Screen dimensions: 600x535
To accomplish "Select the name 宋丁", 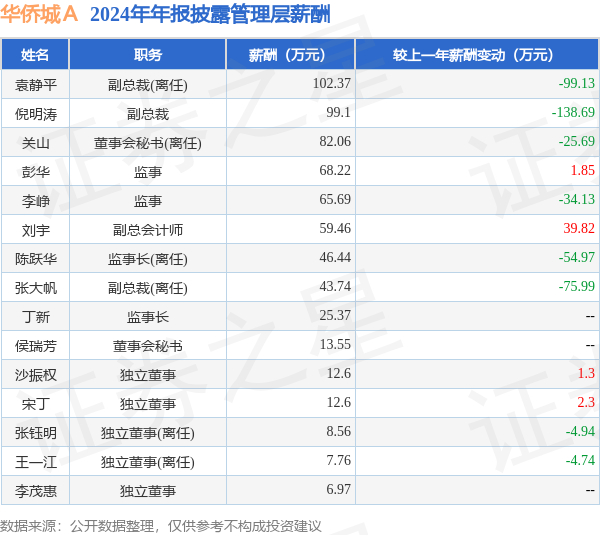I will (36, 404).
